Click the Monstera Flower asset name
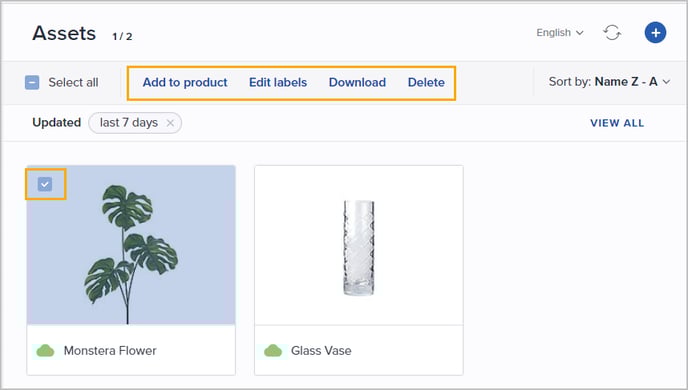The width and height of the screenshot is (688, 390). coord(110,351)
